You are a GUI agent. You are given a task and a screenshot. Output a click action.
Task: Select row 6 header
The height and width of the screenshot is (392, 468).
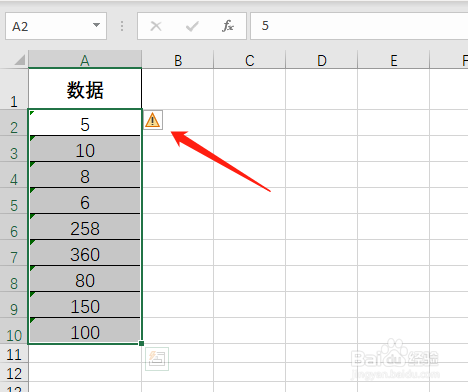point(14,227)
